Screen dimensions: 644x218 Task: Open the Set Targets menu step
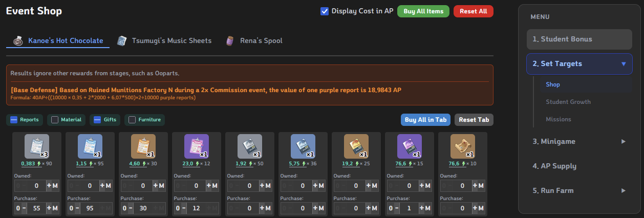[579, 64]
